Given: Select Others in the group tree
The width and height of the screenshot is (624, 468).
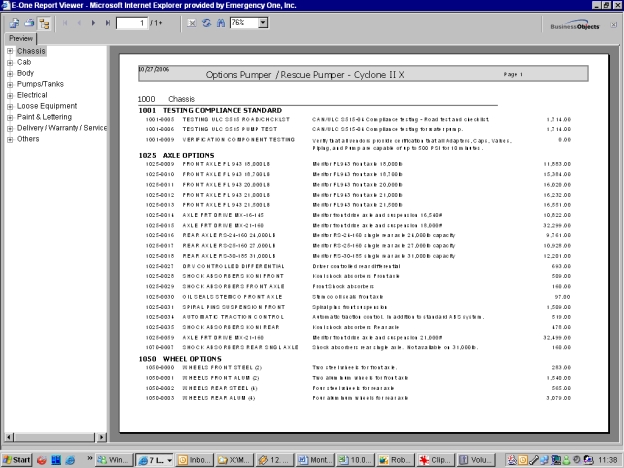Looking at the screenshot, I should [x=28, y=139].
